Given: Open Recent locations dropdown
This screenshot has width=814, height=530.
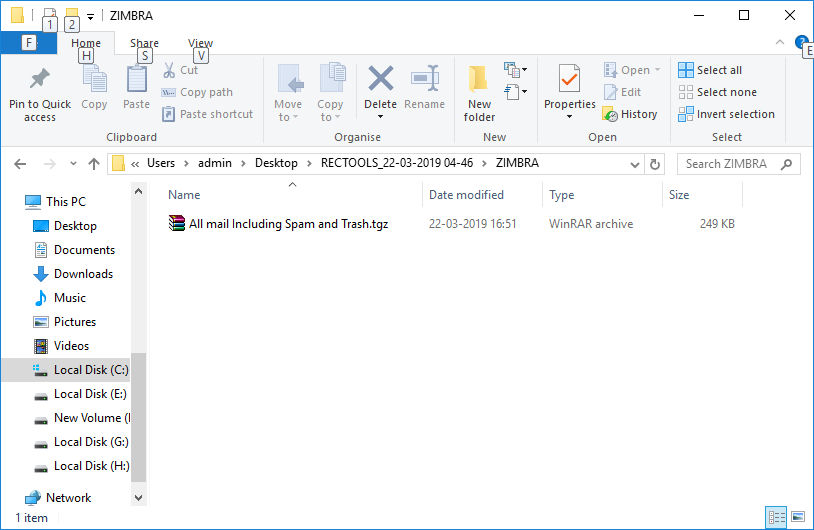Looking at the screenshot, I should 73,164.
